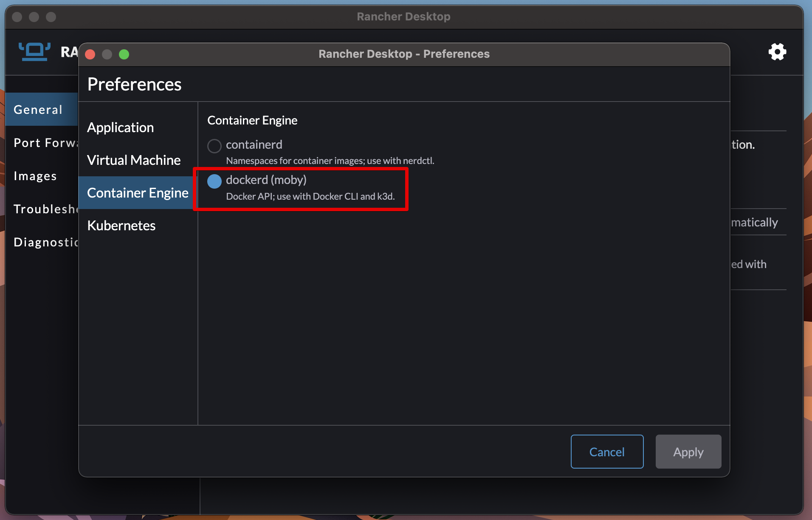812x520 pixels.
Task: Click the Apply button
Action: [x=688, y=452]
